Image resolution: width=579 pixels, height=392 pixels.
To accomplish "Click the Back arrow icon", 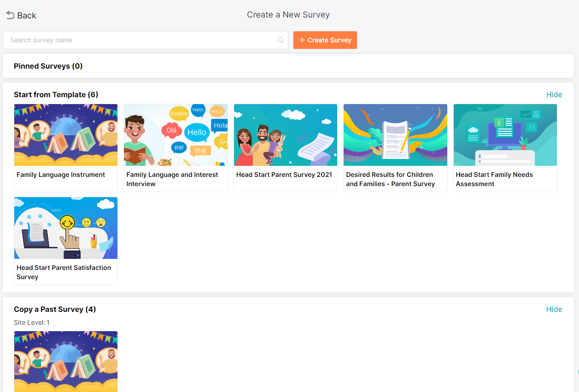I will (10, 15).
